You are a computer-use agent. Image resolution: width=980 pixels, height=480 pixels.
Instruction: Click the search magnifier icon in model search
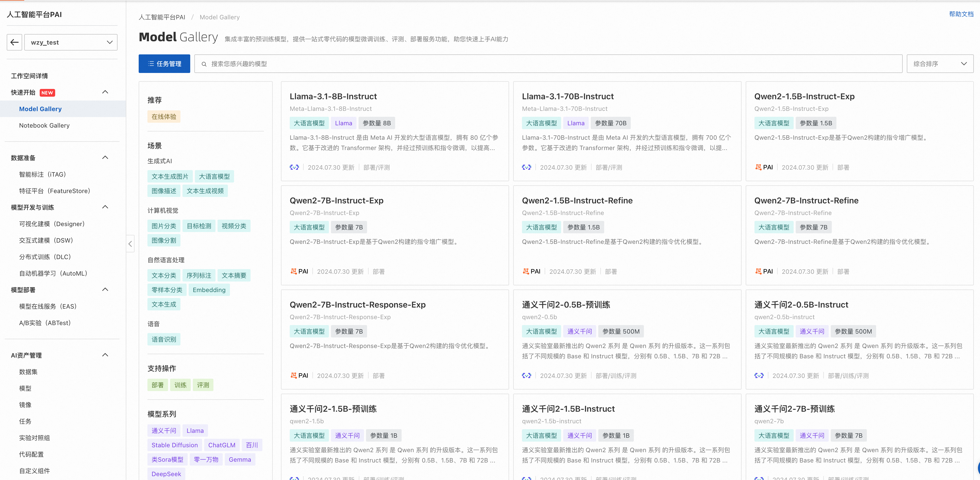(x=204, y=64)
